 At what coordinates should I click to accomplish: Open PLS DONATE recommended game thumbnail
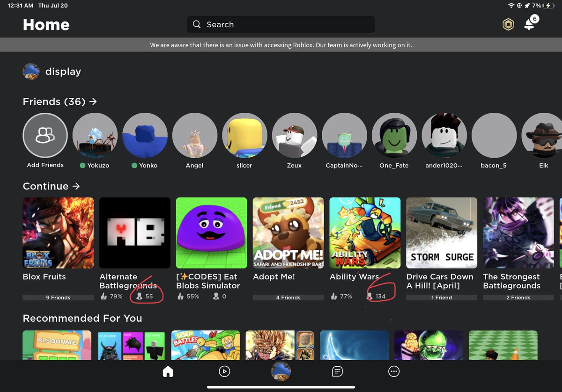[x=57, y=345]
